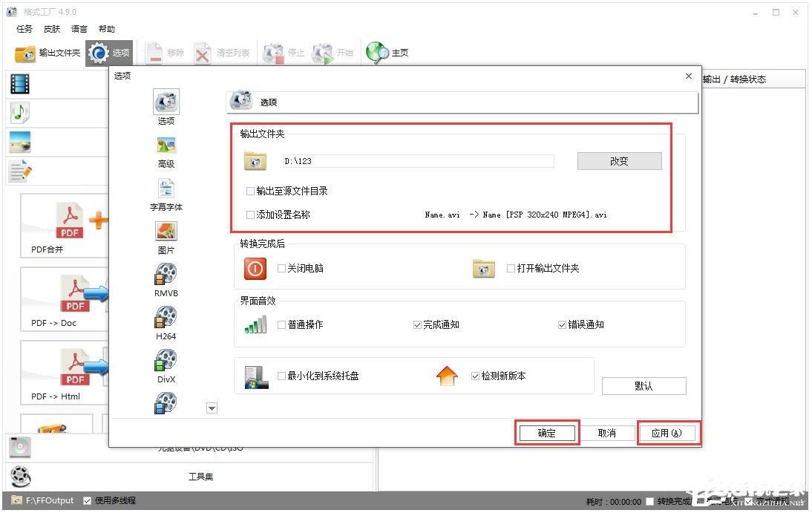This screenshot has width=812, height=513.
Task: Click the folder icon beside 打开输出文件夹
Action: [484, 269]
